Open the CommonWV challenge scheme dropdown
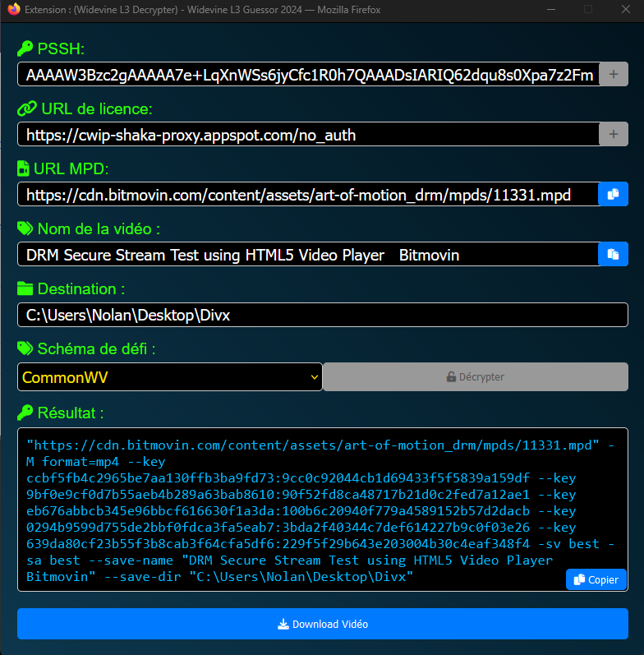 (170, 376)
